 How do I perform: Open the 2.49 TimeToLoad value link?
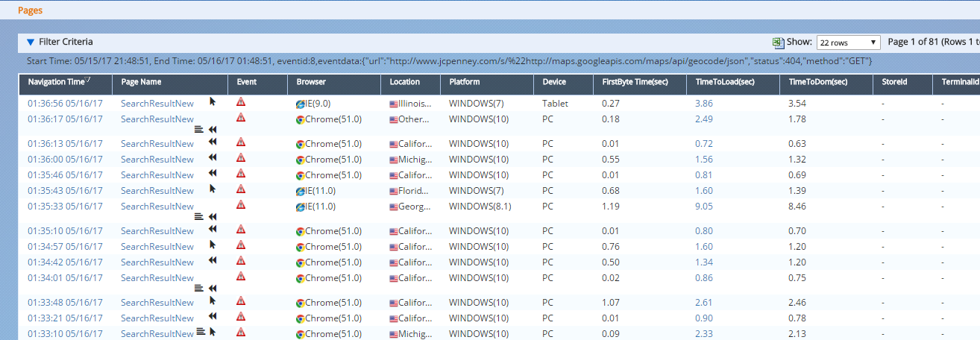click(x=704, y=119)
